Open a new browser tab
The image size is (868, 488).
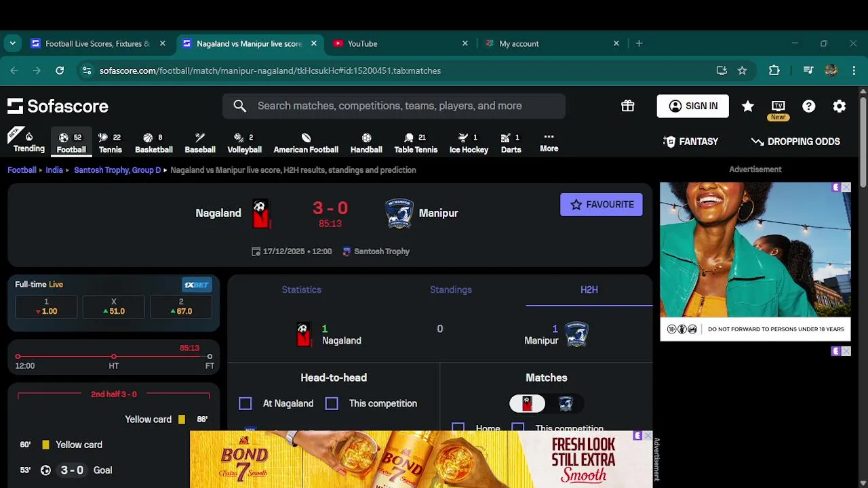click(x=639, y=43)
